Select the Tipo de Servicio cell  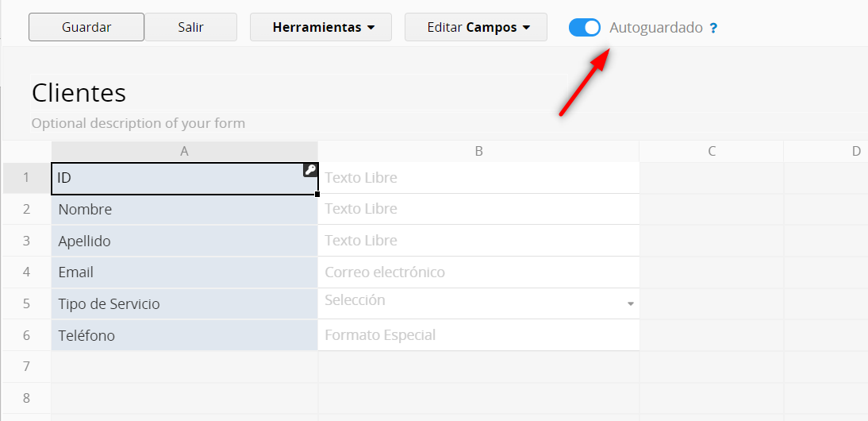pos(184,304)
